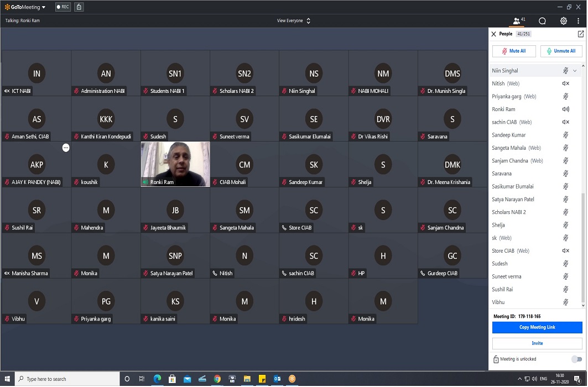
Task: Click Copy Meeting Link
Action: (537, 327)
